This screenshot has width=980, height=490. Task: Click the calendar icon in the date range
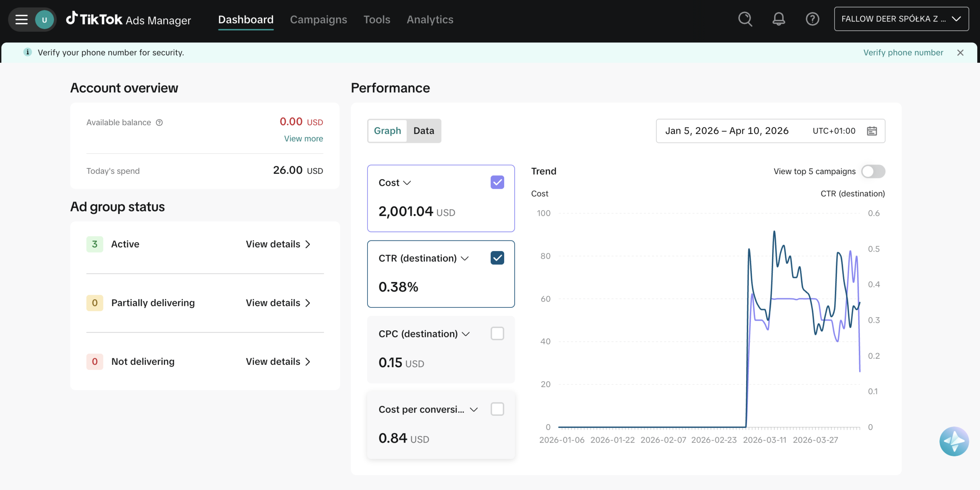(x=872, y=131)
